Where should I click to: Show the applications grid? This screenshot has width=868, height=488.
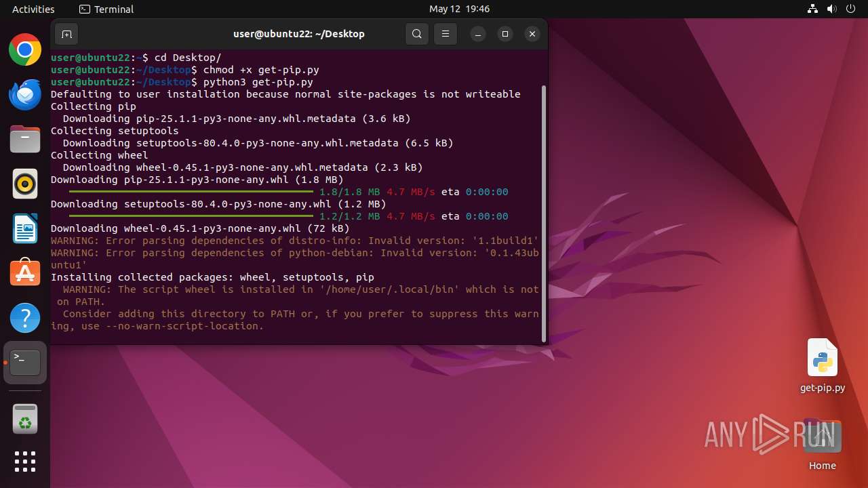tap(25, 462)
